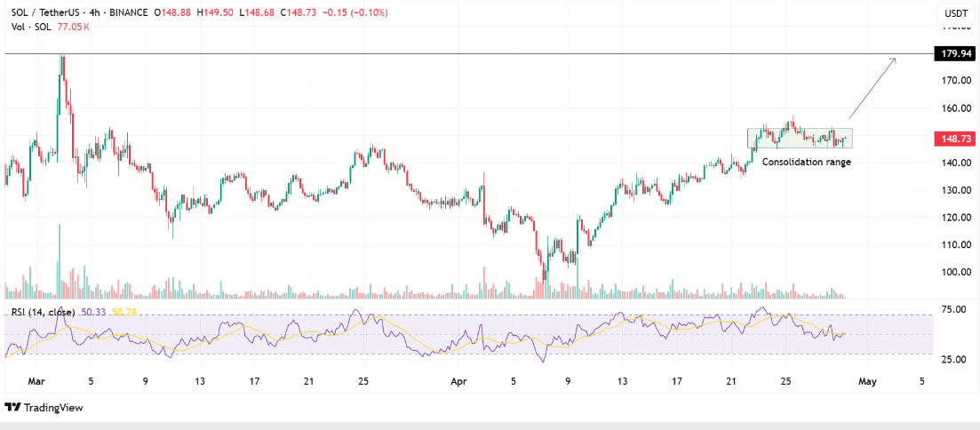This screenshot has height=430, width=980.
Task: Click the 120.00 price axis label
Action: click(957, 218)
